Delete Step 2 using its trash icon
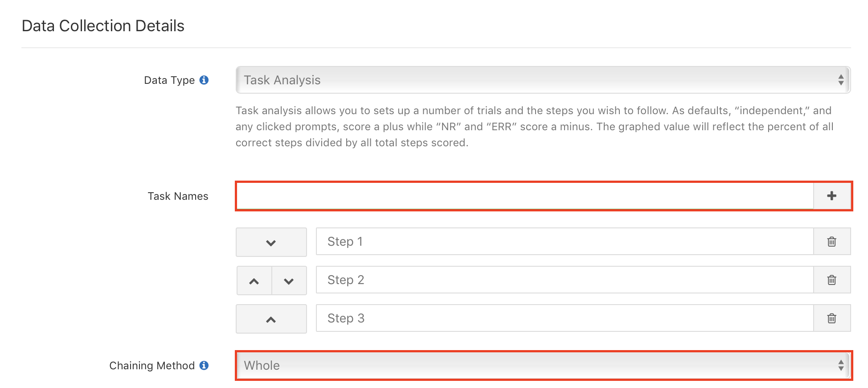The width and height of the screenshot is (868, 388). coord(832,280)
